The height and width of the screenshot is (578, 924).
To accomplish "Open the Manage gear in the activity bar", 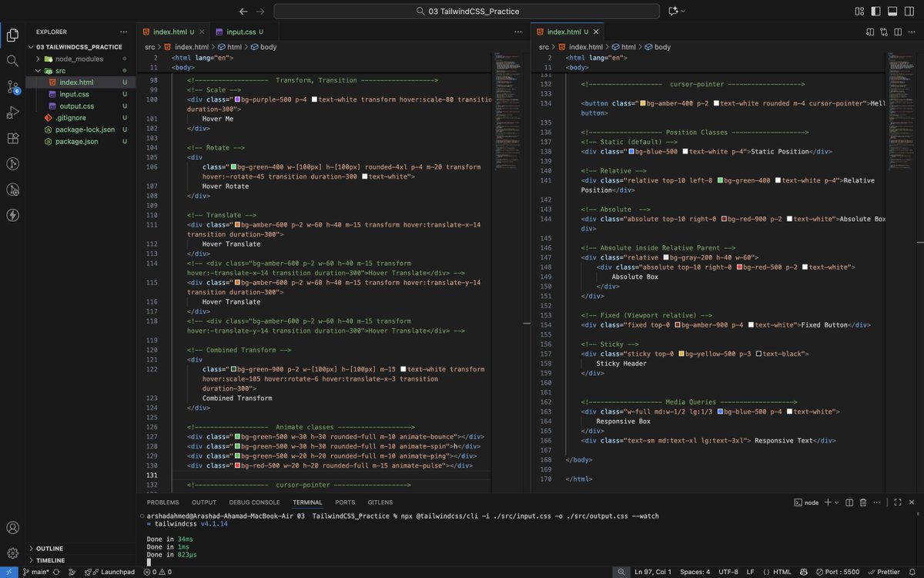I will 12,553.
